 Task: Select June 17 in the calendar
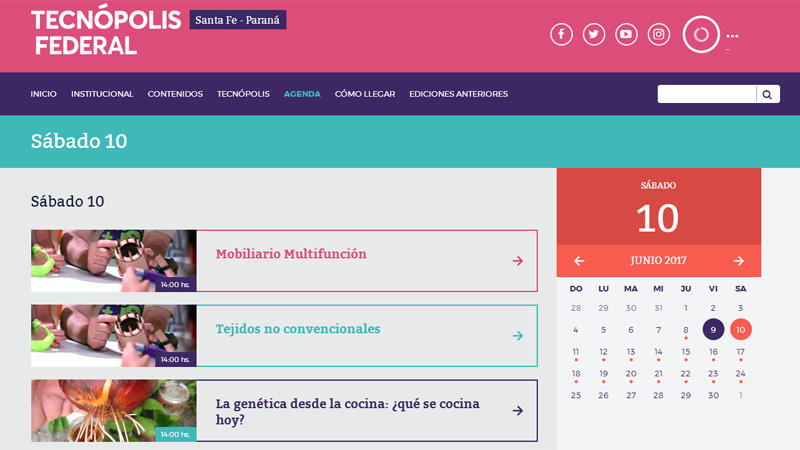740,352
